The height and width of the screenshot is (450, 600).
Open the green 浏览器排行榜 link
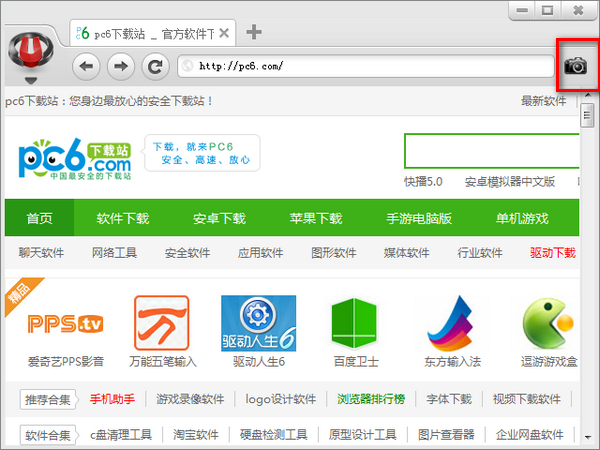[371, 399]
